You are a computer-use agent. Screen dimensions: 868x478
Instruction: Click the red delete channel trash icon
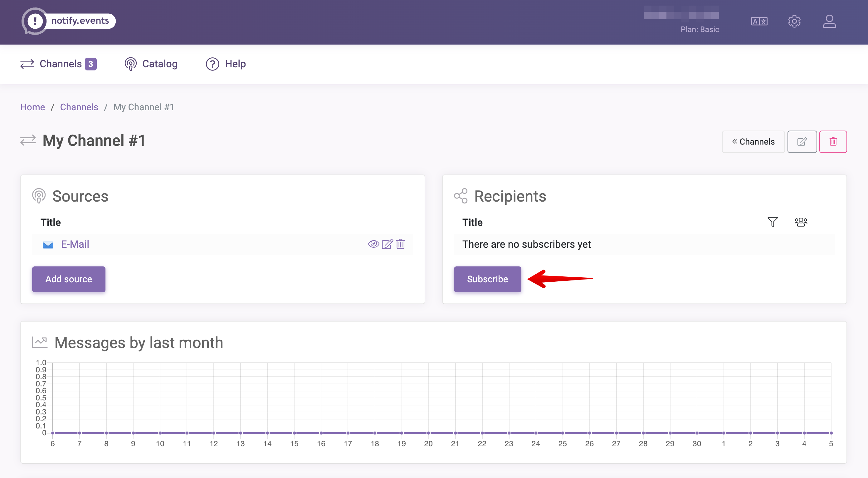[x=833, y=141]
